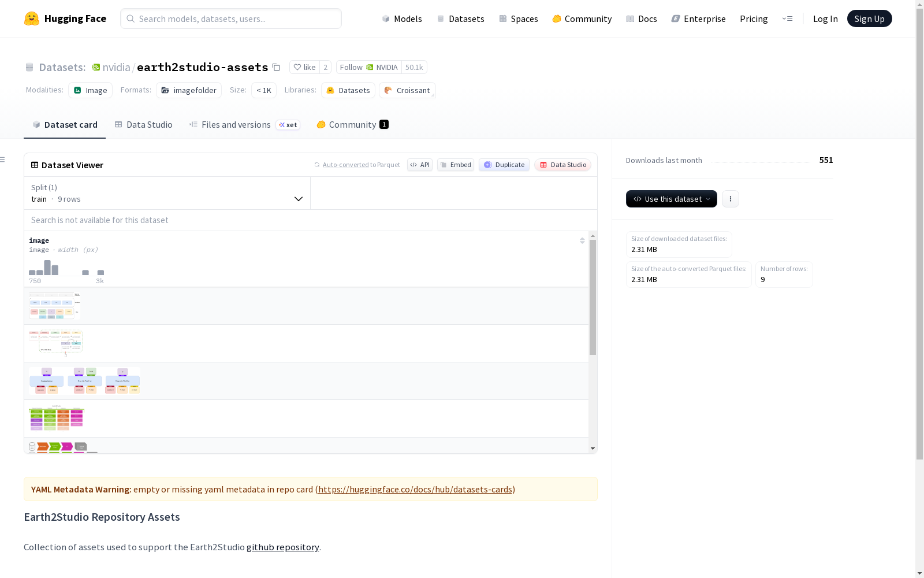The image size is (924, 578).
Task: Open Models in top navigation
Action: coord(402,18)
